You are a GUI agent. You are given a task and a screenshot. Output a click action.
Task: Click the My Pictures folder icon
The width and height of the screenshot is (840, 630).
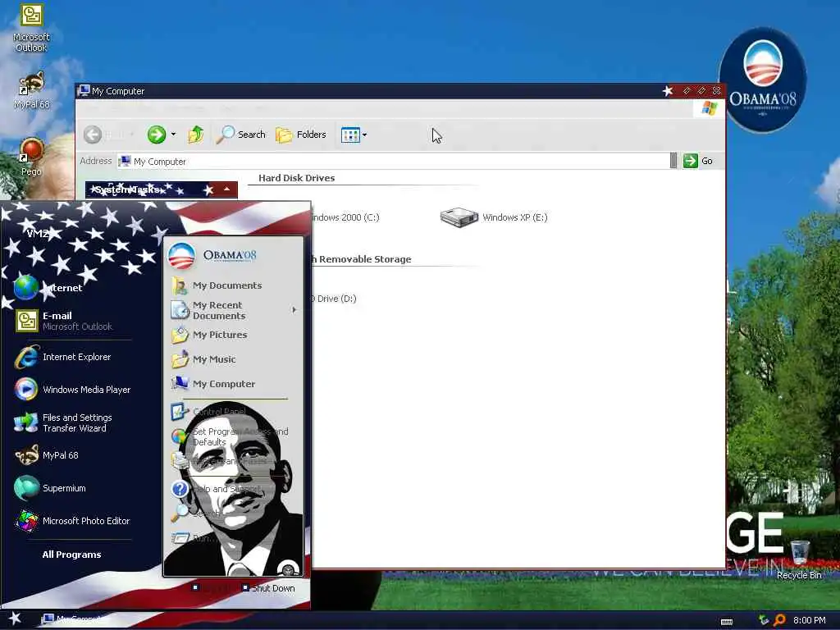[180, 335]
